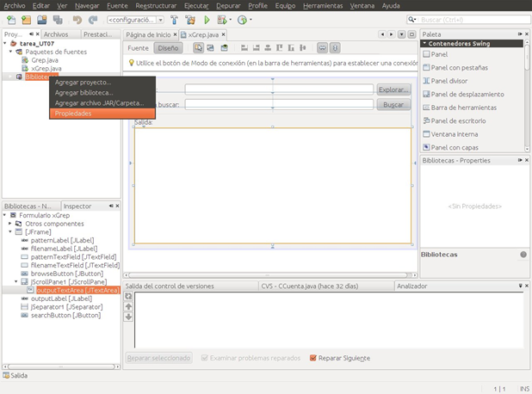Image resolution: width=532 pixels, height=394 pixels.
Task: Collapse the [JFrame] node
Action: (10, 231)
